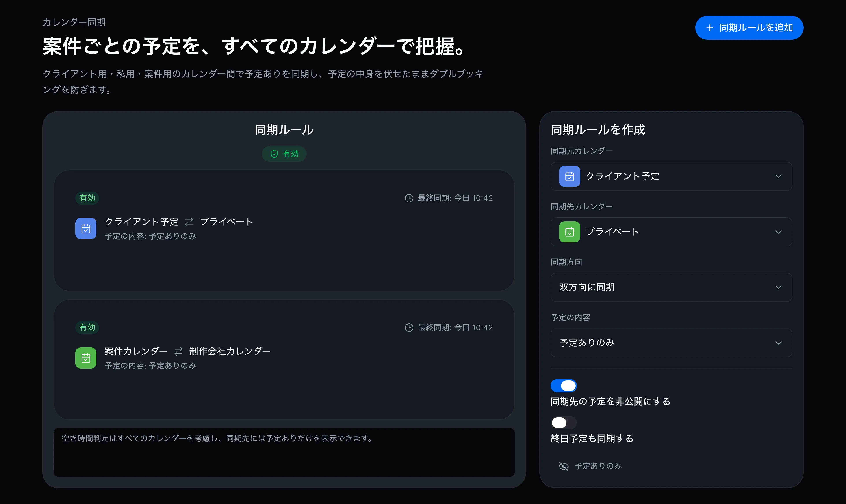
Task: Select the 案件カレンダー ⇄ 制作会社カレンダー rule title
Action: [187, 351]
